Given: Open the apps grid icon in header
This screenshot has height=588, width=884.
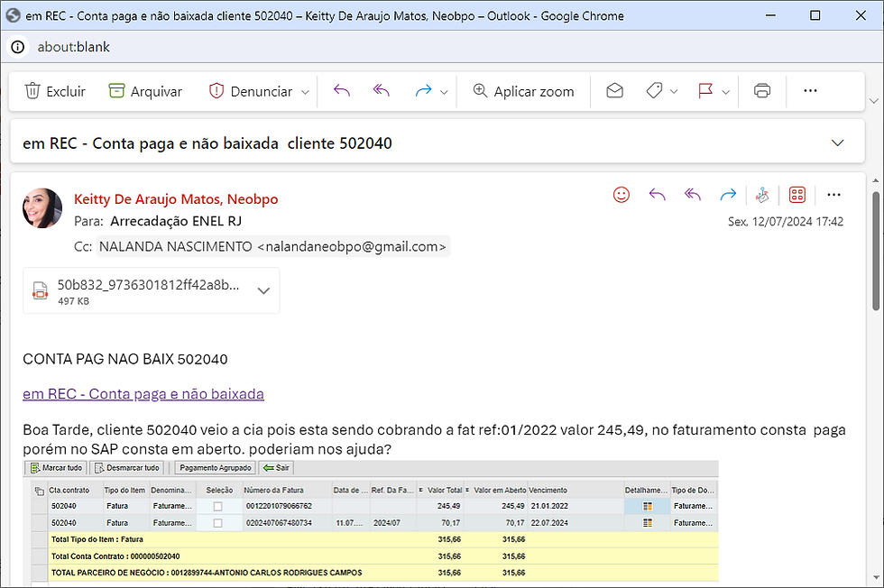Looking at the screenshot, I should coord(797,195).
